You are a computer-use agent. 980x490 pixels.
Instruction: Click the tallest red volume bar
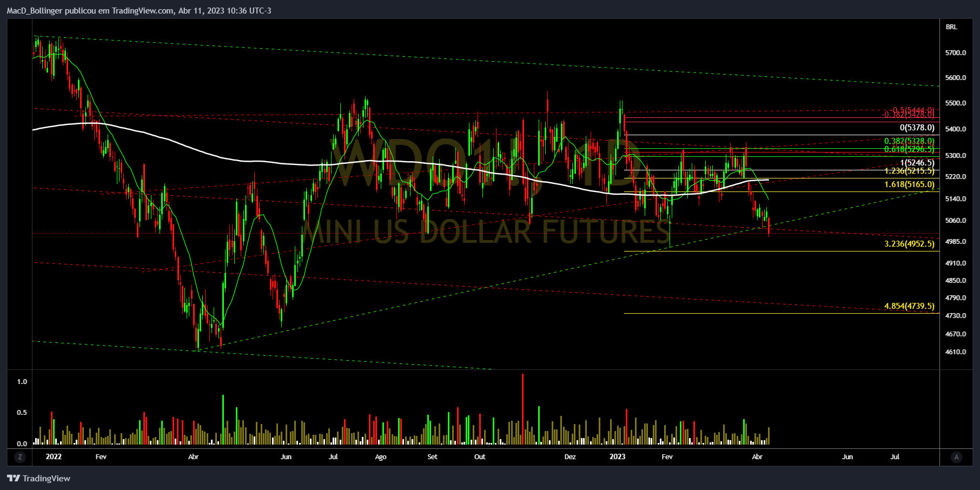coord(522,409)
